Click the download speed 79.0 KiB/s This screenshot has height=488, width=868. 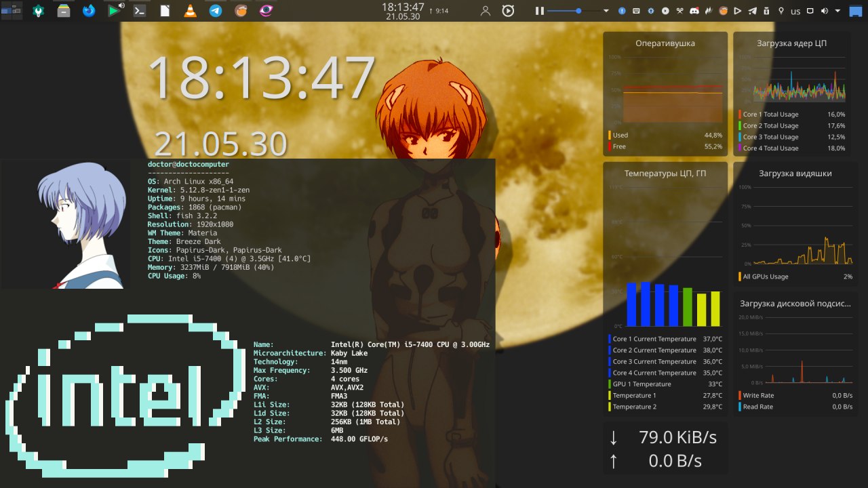pos(677,437)
